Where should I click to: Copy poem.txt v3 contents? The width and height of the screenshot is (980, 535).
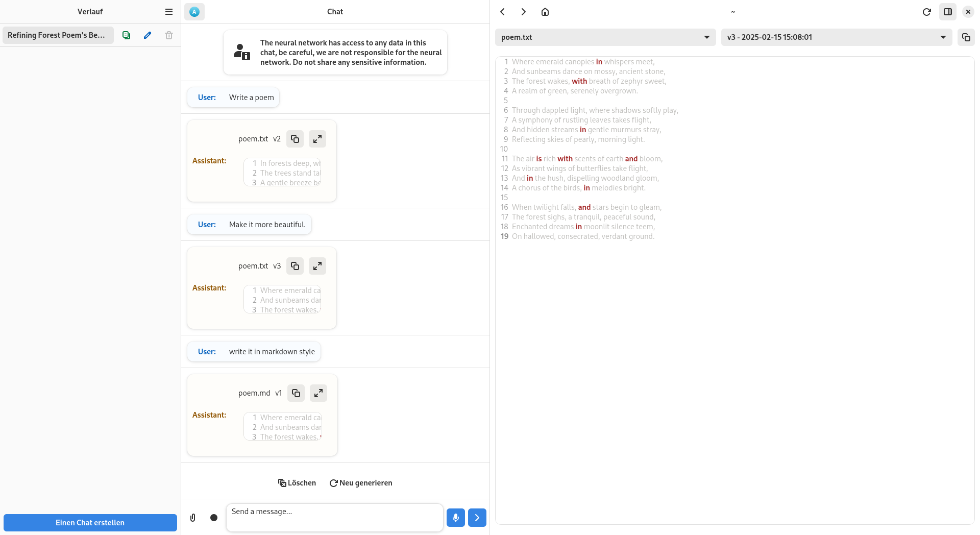(x=295, y=266)
